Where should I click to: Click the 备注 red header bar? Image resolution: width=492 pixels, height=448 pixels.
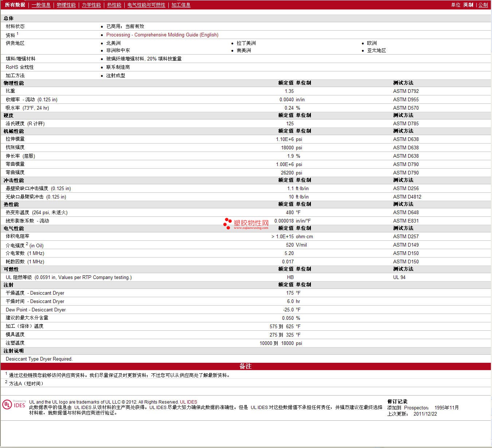pos(246,366)
